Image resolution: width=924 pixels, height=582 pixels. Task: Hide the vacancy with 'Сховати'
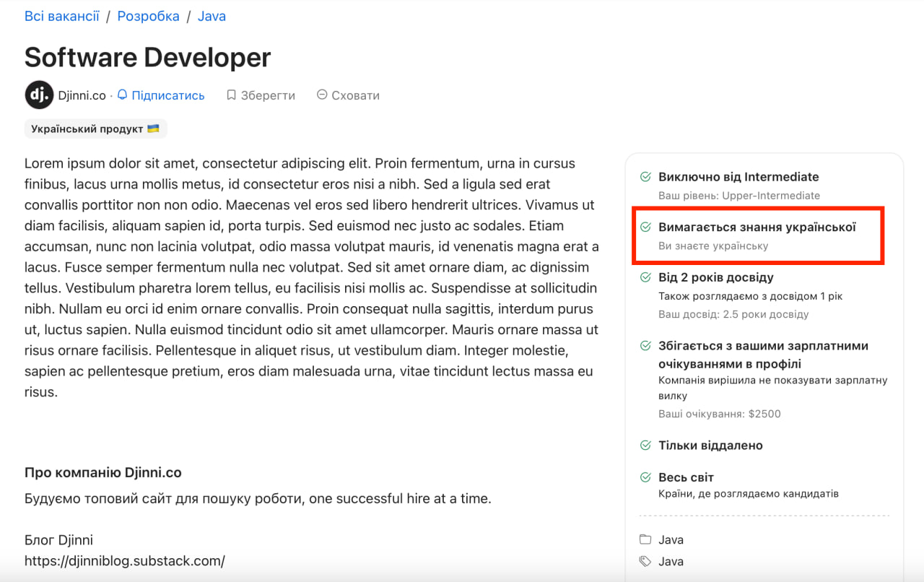coord(355,95)
